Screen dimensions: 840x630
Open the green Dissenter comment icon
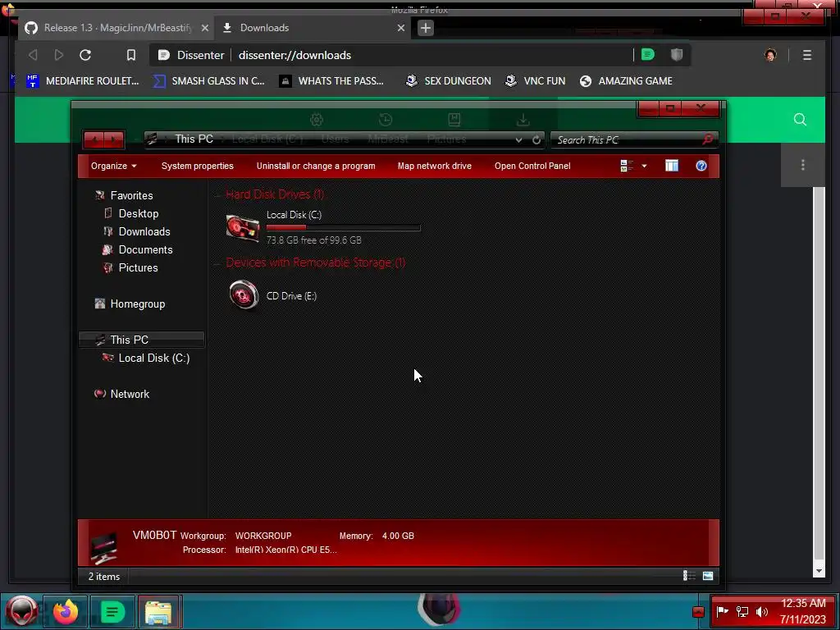point(648,55)
